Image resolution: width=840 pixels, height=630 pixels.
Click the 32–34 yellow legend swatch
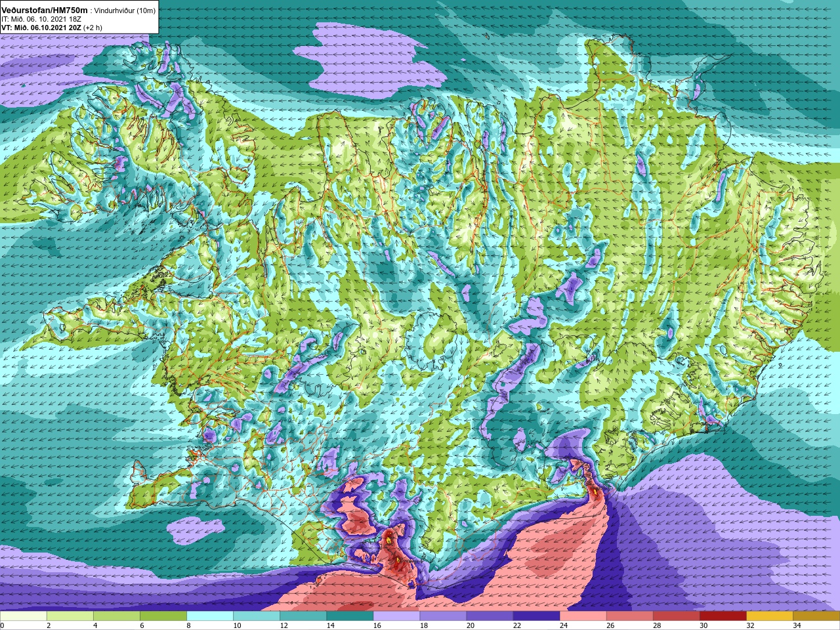click(x=769, y=616)
